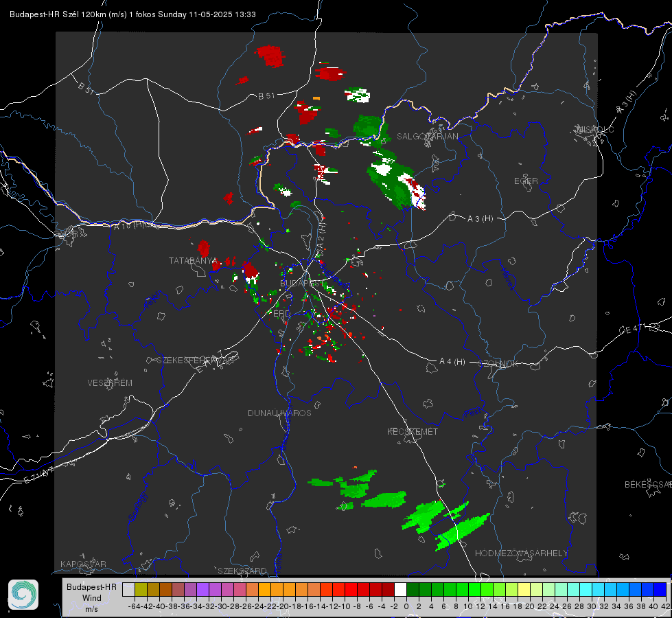
Task: Select the olive swatch between -64 and -42
Action: click(141, 589)
